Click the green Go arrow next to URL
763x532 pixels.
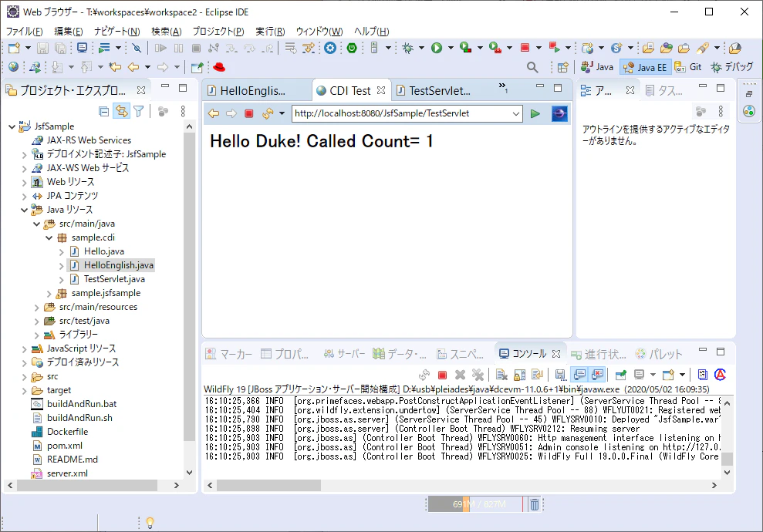pyautogui.click(x=535, y=114)
